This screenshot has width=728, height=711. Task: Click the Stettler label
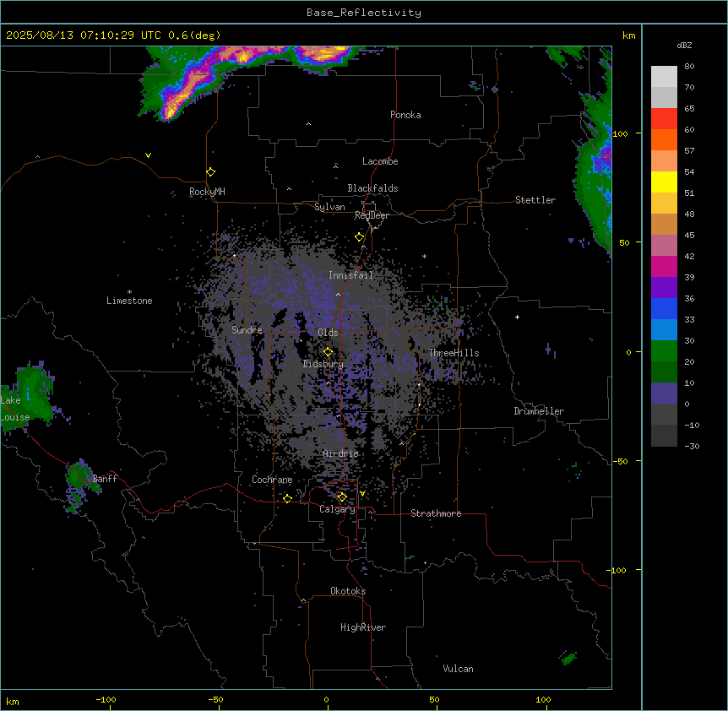point(535,200)
